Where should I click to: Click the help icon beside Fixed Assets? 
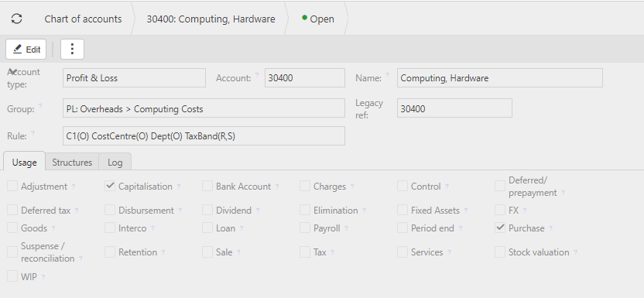click(466, 211)
